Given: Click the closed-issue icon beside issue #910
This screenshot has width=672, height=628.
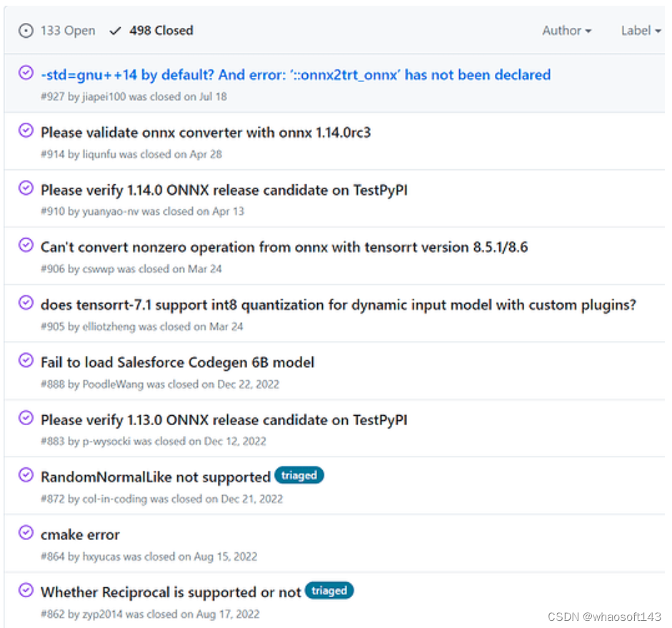Looking at the screenshot, I should [x=26, y=188].
